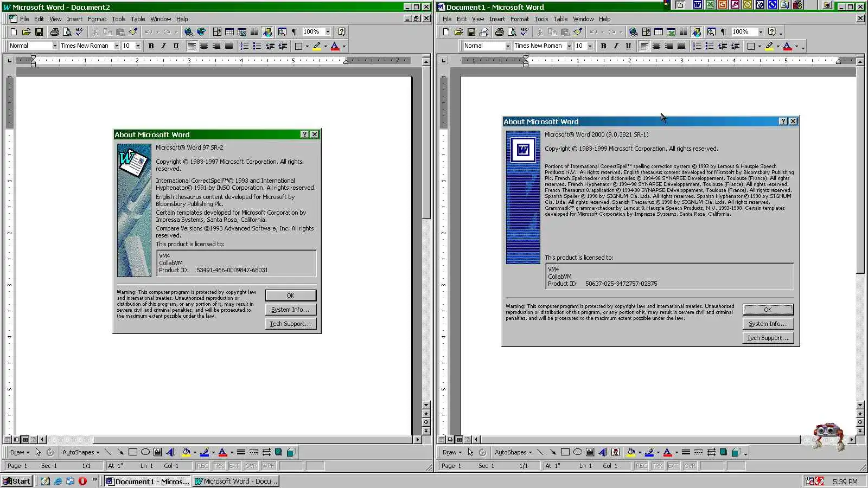Image resolution: width=868 pixels, height=488 pixels.
Task: Click Tech Support in Word 97 About dialog
Action: tap(290, 324)
